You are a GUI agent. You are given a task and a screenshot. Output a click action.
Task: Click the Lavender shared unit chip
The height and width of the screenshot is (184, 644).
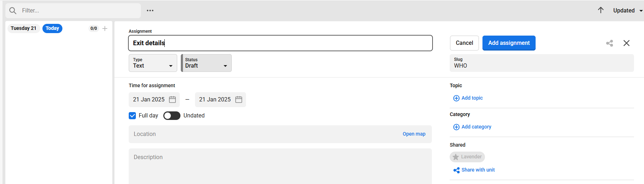[x=467, y=157]
